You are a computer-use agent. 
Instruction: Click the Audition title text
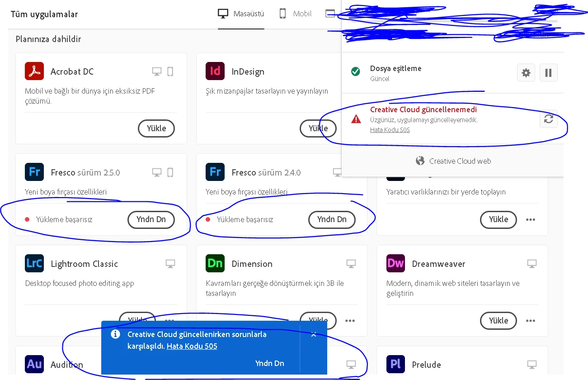click(x=67, y=365)
